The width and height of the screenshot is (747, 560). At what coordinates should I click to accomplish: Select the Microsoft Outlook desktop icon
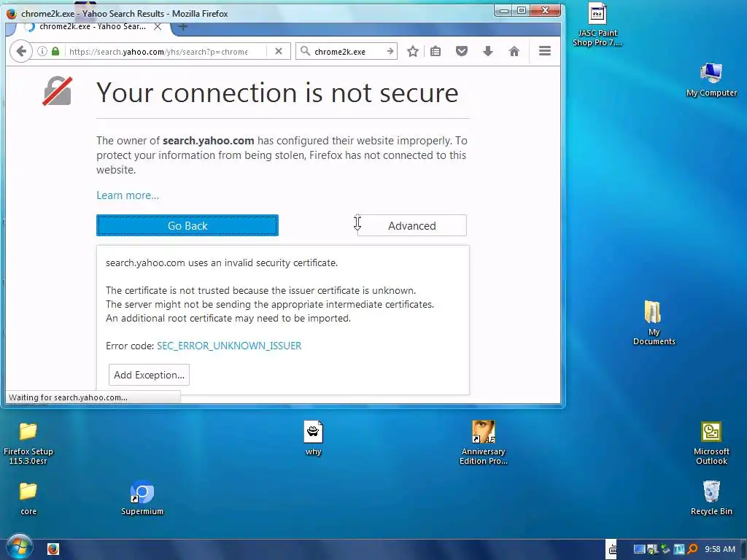(x=711, y=443)
